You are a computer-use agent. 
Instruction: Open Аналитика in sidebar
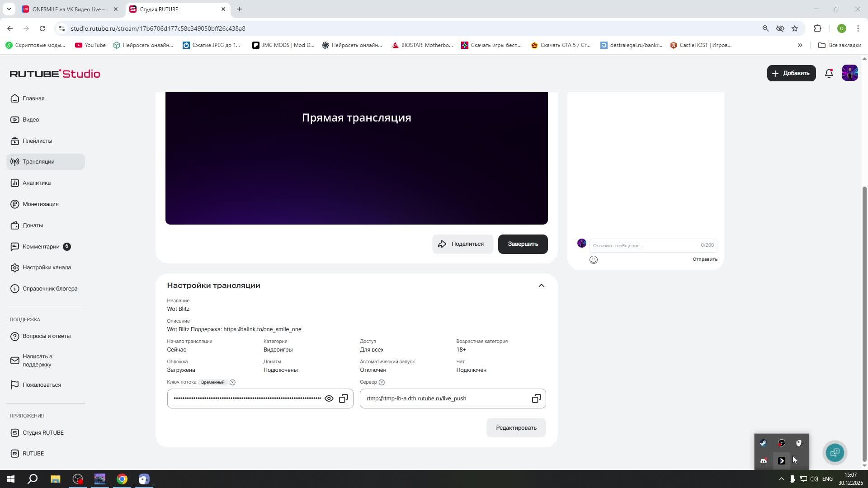coord(37,183)
